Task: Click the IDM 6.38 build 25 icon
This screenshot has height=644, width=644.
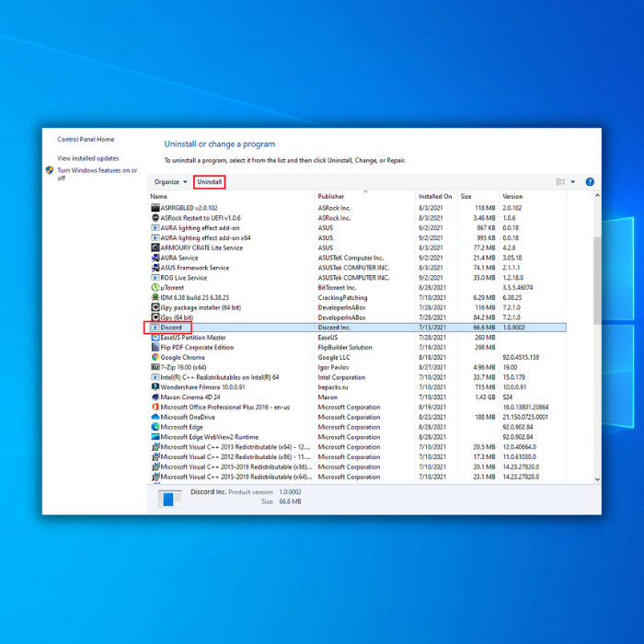Action: [155, 297]
